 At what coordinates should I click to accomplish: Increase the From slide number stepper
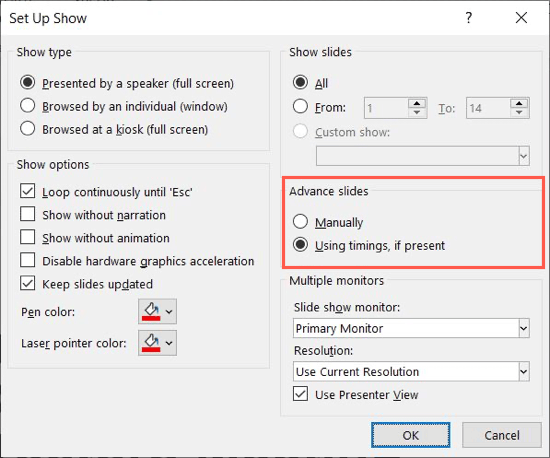(417, 103)
